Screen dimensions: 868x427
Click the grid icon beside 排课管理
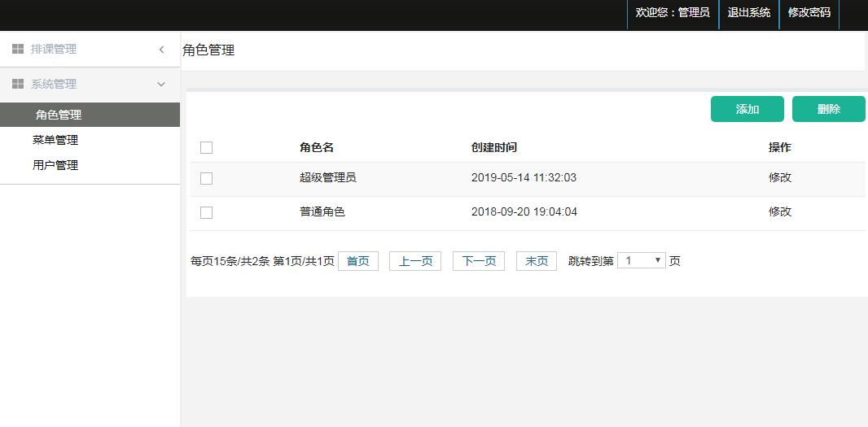[x=18, y=50]
